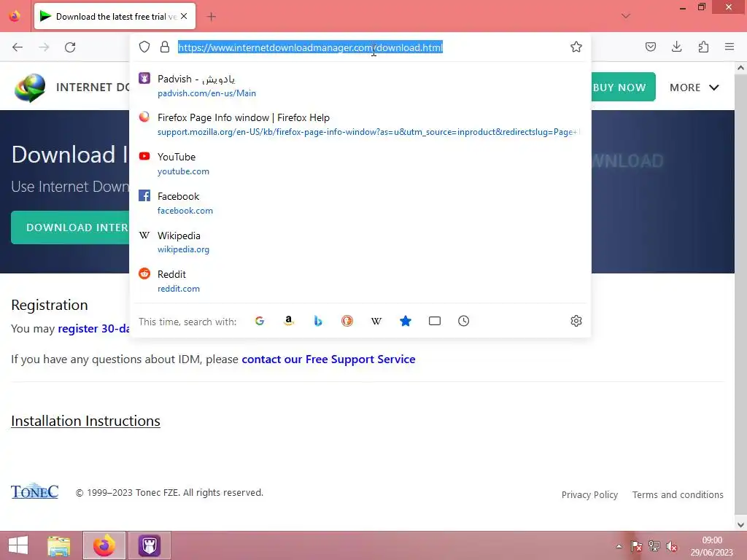Open contact our Free Support Service link
Screen dimensions: 747x560
click(x=328, y=359)
